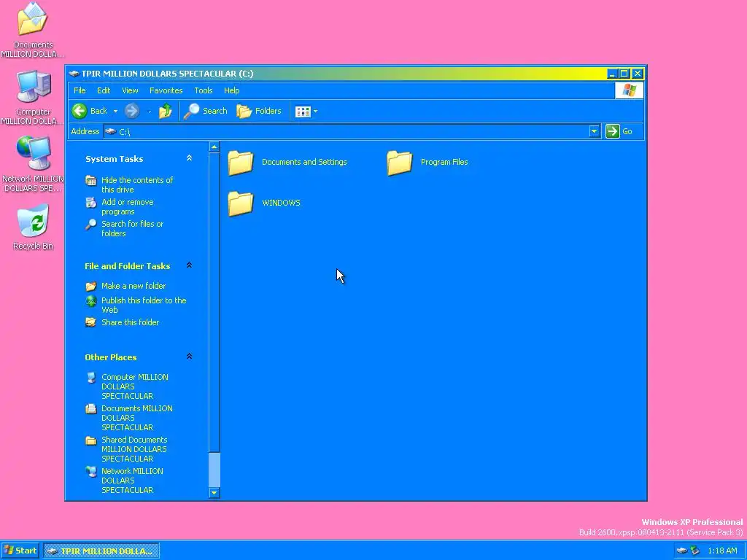Open the Forward history dropdown arrow
Image resolution: width=747 pixels, height=560 pixels.
(x=149, y=112)
